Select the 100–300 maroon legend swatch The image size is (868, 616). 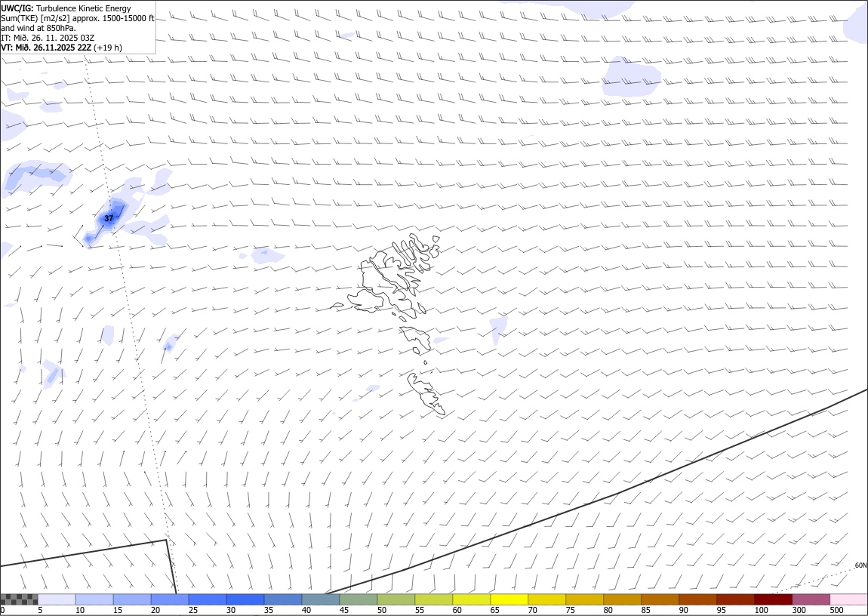pos(773,599)
